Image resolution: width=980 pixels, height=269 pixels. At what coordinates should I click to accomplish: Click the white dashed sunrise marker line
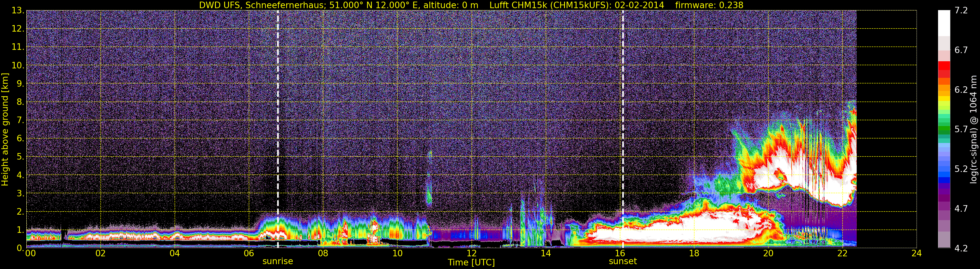[278, 129]
